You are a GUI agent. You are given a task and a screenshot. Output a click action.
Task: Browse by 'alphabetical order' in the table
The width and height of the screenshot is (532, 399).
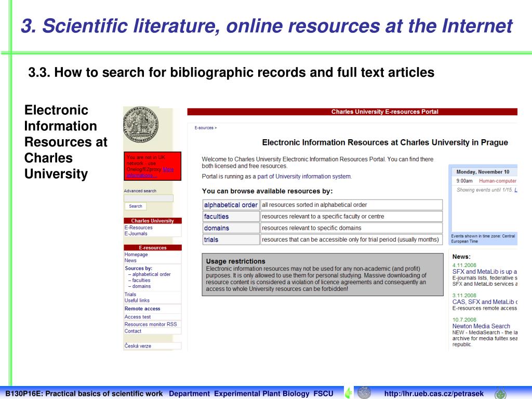click(231, 205)
